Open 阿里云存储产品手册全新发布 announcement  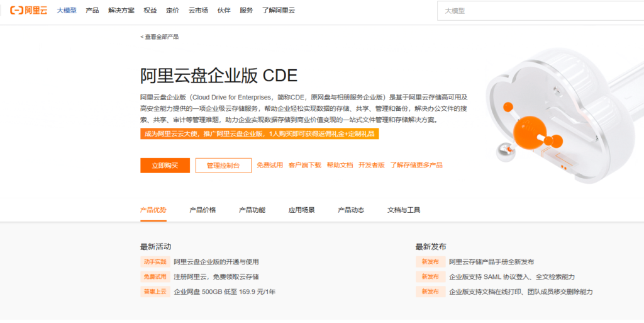point(491,262)
